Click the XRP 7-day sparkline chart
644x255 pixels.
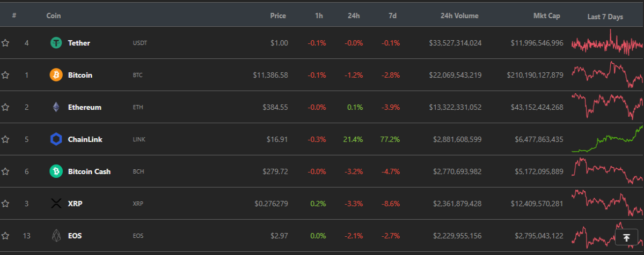(x=607, y=204)
